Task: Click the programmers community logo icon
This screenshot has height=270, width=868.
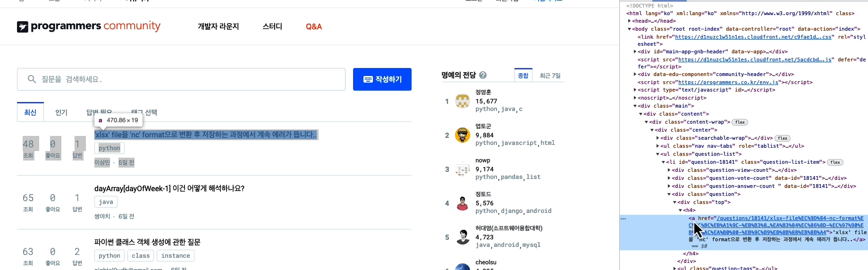Action: pyautogui.click(x=23, y=27)
